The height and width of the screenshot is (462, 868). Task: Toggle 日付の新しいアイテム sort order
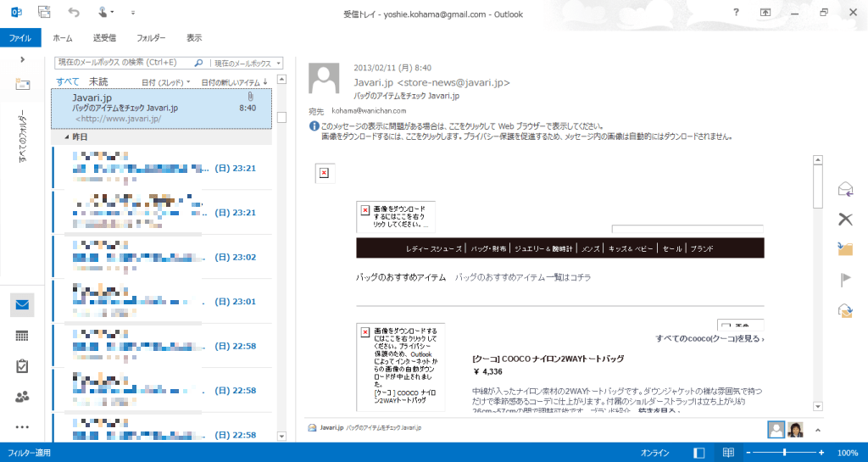(x=234, y=82)
